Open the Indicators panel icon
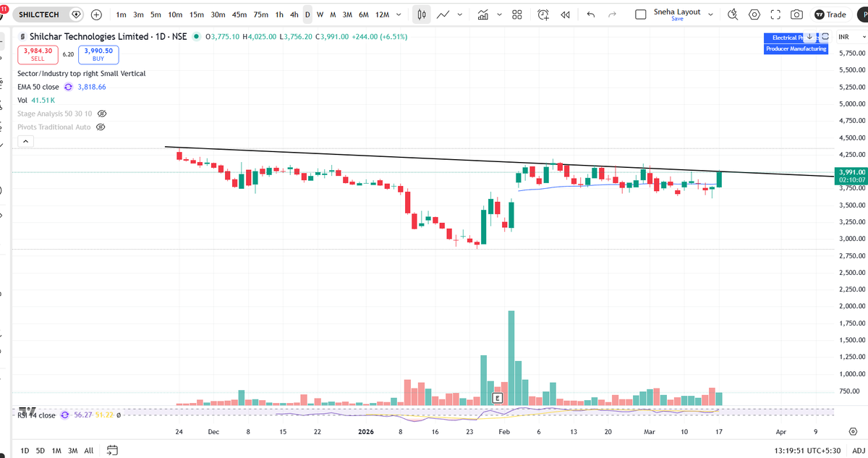This screenshot has height=458, width=868. tap(482, 14)
